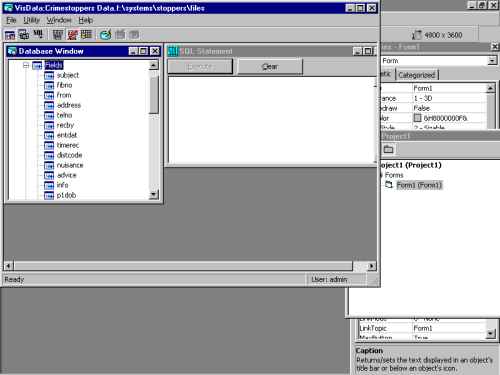Click the VisData horizontal scroll right arrow
The height and width of the screenshot is (375, 500).
click(x=371, y=266)
